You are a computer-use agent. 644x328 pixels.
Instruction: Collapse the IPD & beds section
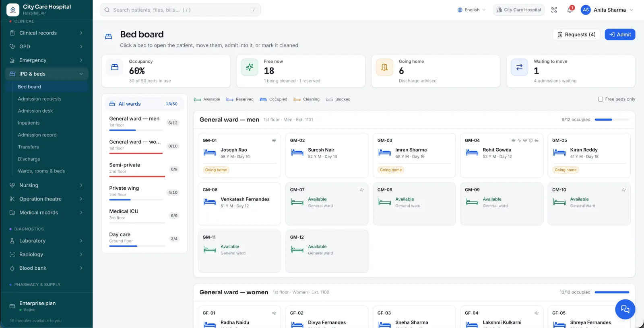coord(46,74)
